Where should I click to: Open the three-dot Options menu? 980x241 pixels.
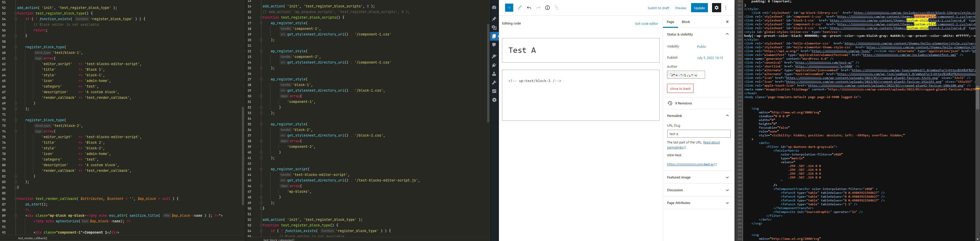[726, 8]
